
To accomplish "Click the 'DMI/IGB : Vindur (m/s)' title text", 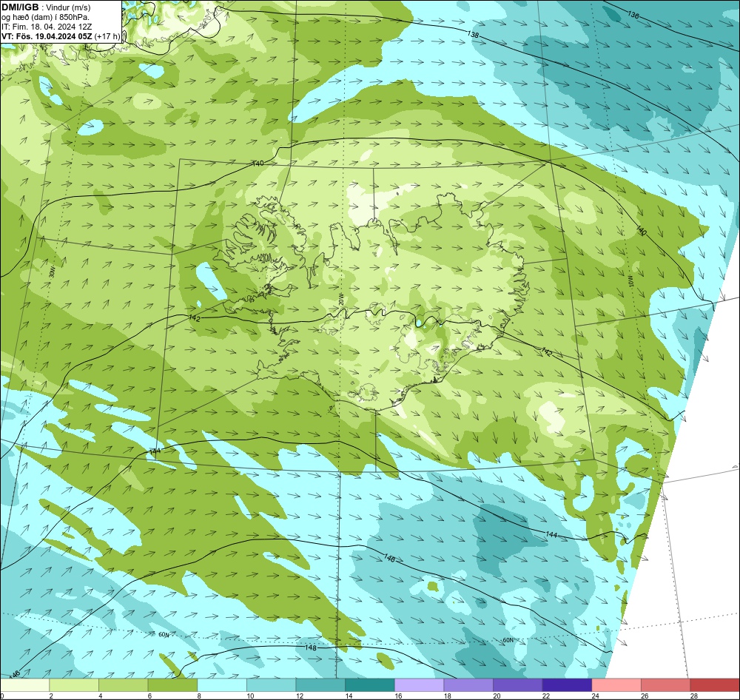I will tap(46, 7).
